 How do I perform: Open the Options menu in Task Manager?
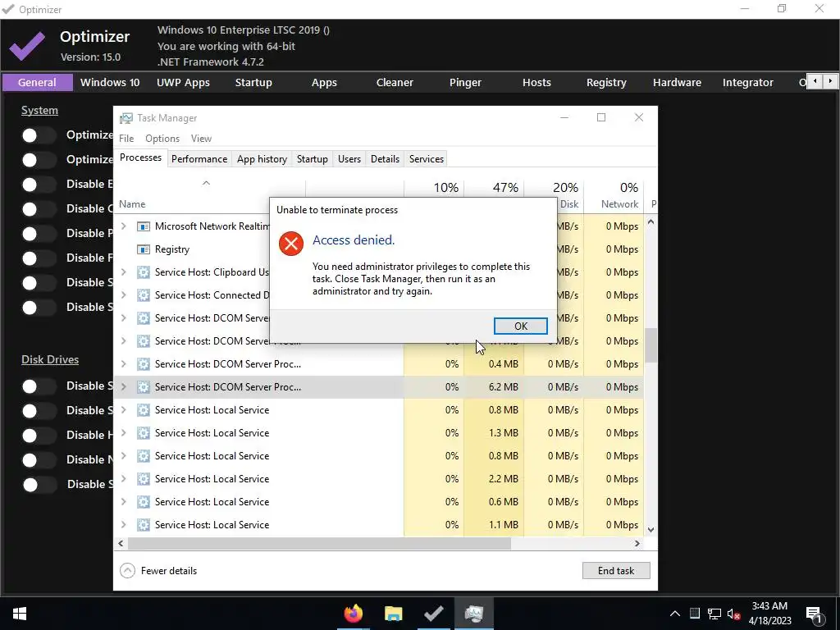162,138
